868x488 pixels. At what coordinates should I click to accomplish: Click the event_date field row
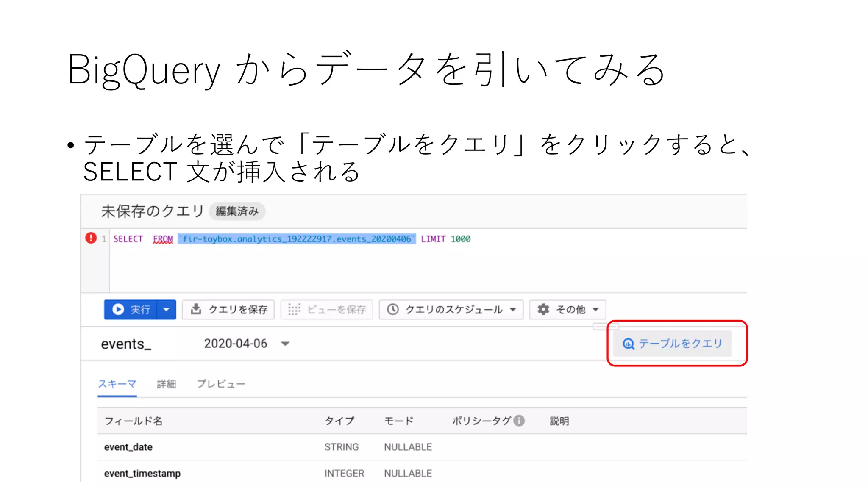422,447
